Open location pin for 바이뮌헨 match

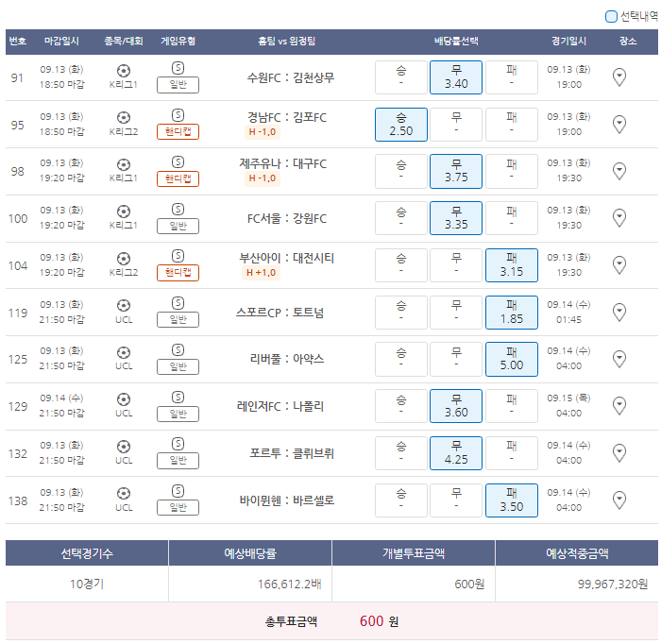pos(619,500)
